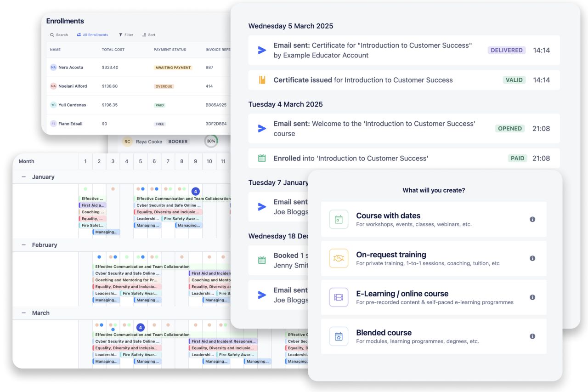This screenshot has height=392, width=588.
Task: Show info for E-Learning / online course
Action: (532, 297)
